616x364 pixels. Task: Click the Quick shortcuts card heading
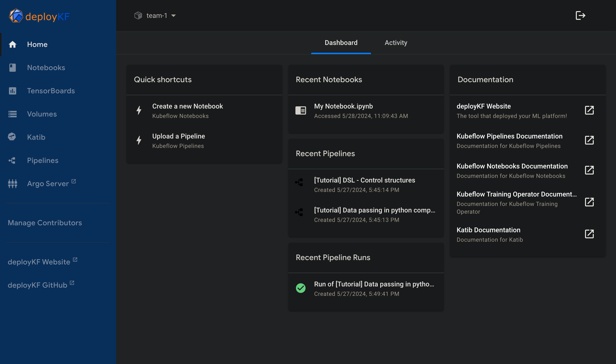[163, 80]
